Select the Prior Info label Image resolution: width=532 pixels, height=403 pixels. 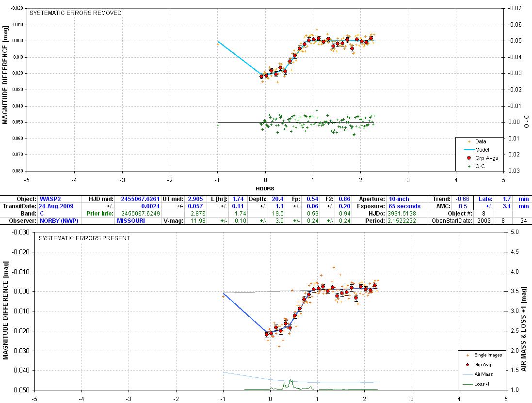coord(100,214)
